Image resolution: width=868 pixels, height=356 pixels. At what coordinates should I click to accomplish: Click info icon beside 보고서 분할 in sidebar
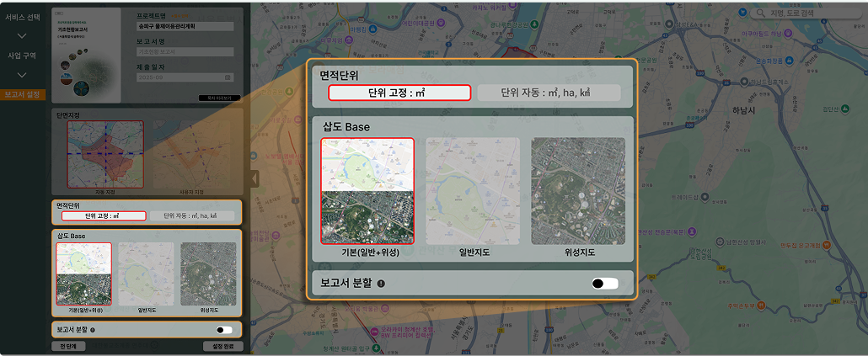pyautogui.click(x=91, y=330)
